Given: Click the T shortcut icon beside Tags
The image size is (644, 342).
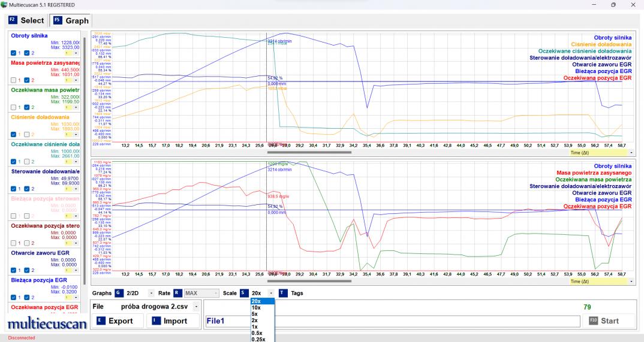Looking at the screenshot, I should coord(283,293).
